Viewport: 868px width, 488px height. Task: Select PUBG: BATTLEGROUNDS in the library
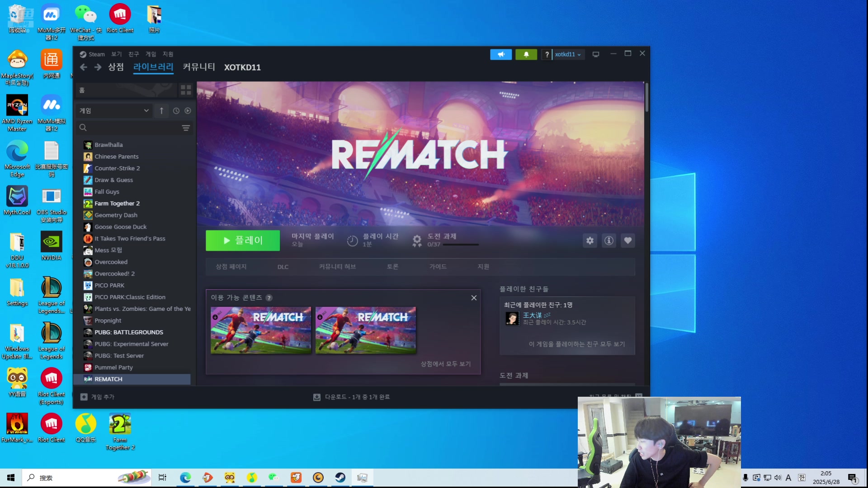129,333
